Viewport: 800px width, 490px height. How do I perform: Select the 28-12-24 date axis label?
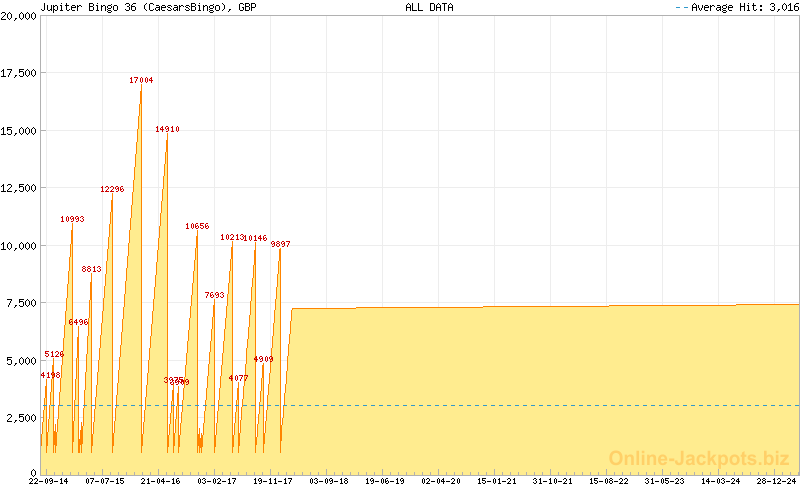[777, 481]
